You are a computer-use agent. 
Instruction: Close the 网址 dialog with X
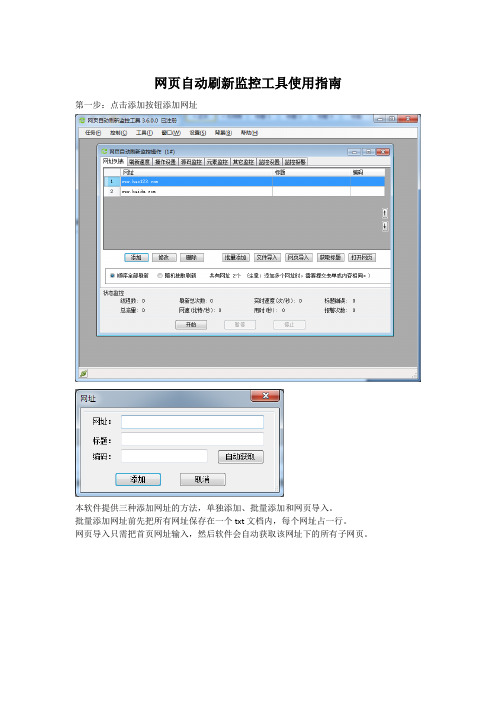265,396
